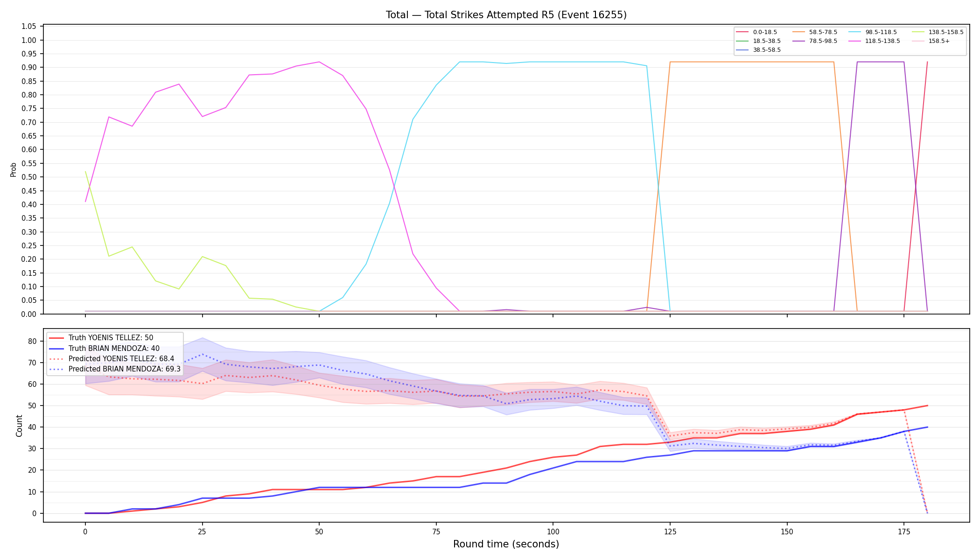The image size is (980, 560).
Task: Click the '80' tick on the Count axis
Action: (32, 341)
